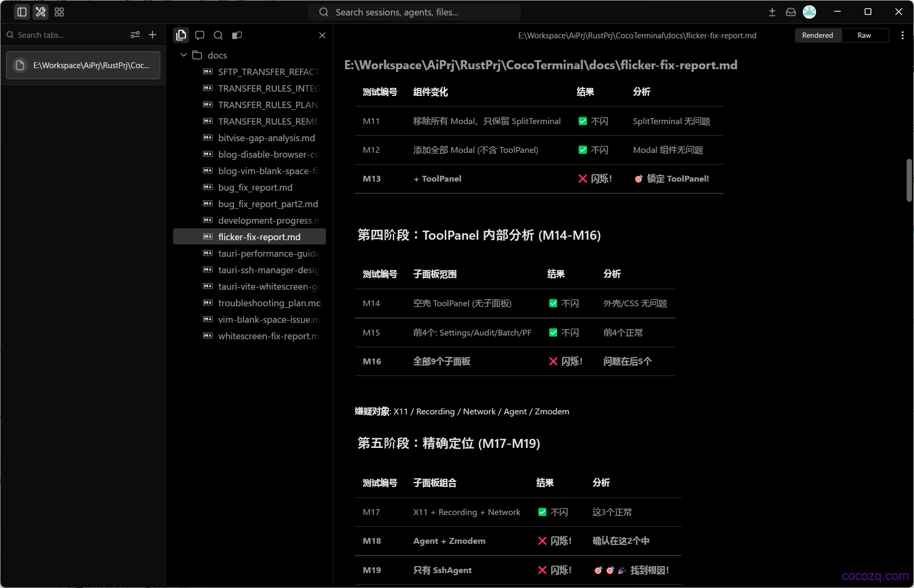The image size is (914, 588).
Task: Click the markdown icon beside bitvise-gap-analysis.md
Action: (208, 137)
